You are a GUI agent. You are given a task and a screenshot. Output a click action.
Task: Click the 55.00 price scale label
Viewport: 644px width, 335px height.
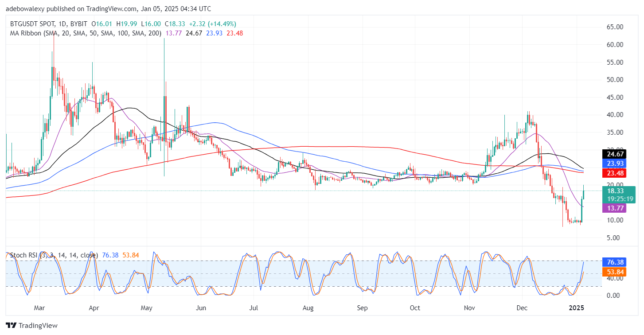pos(614,62)
